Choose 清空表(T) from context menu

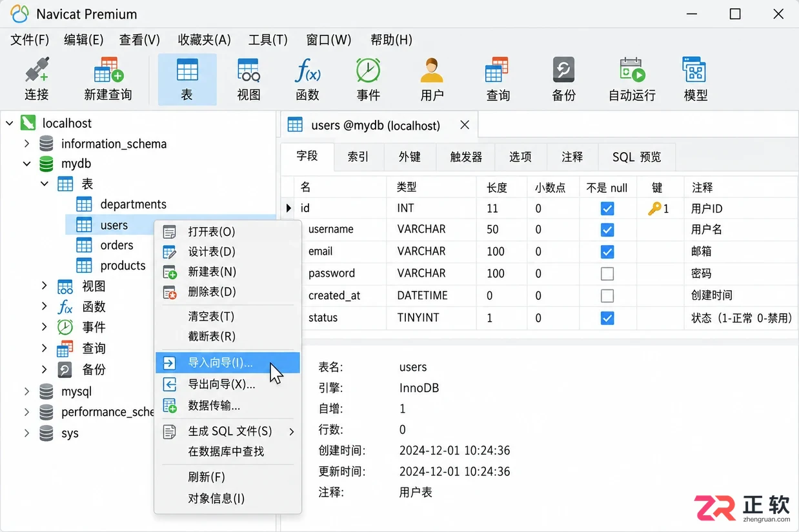click(x=228, y=317)
